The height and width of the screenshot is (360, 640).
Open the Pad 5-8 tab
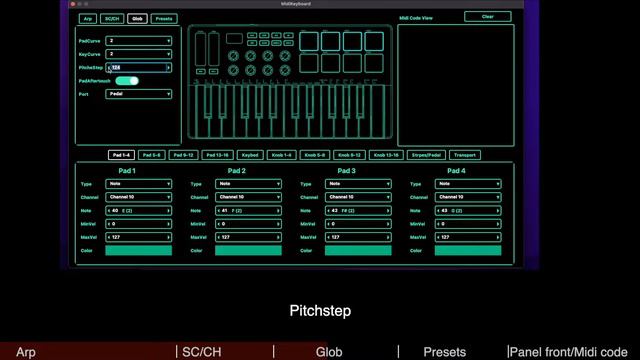tap(151, 155)
